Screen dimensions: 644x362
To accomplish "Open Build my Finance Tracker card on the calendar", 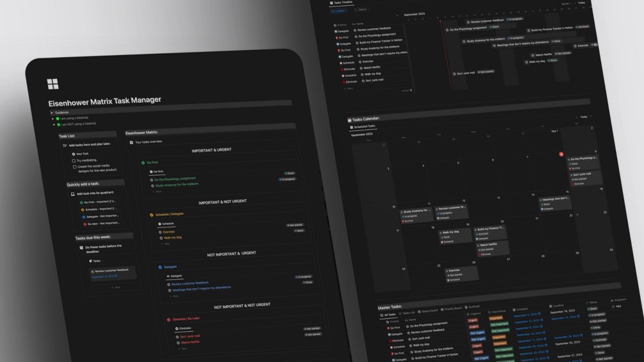I will pyautogui.click(x=491, y=233).
